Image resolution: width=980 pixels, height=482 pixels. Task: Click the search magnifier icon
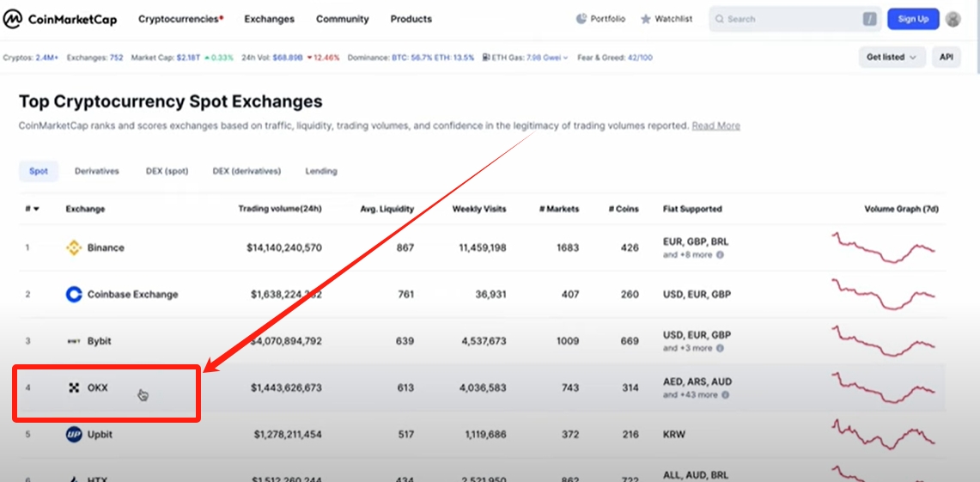click(720, 20)
